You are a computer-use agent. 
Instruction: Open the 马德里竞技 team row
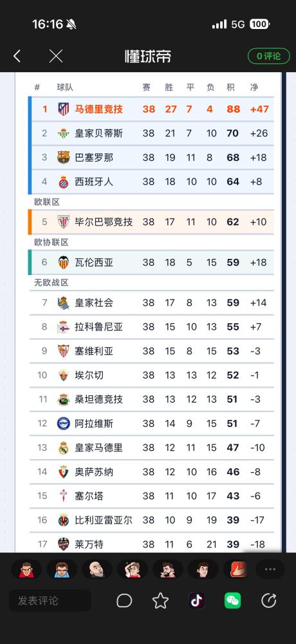(152, 109)
